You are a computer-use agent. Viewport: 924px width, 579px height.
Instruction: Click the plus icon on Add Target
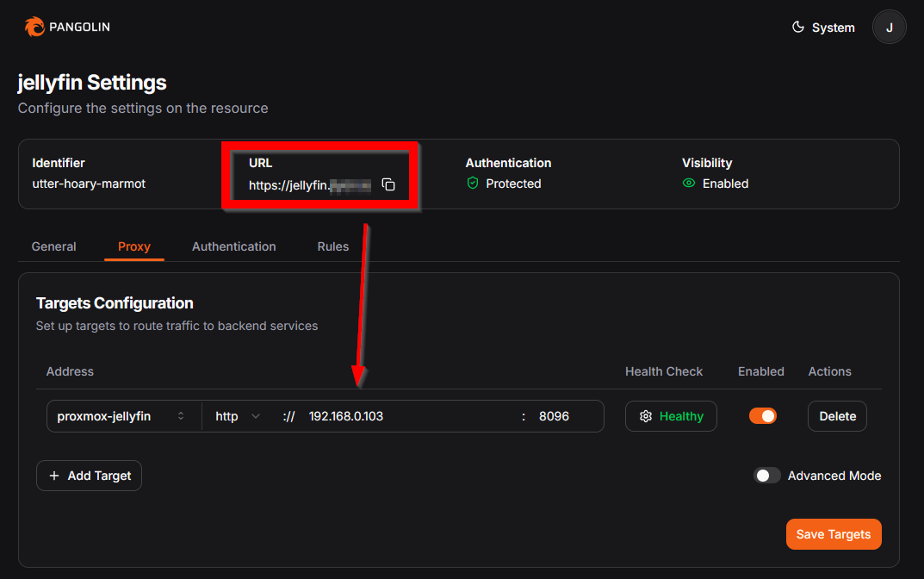click(55, 476)
